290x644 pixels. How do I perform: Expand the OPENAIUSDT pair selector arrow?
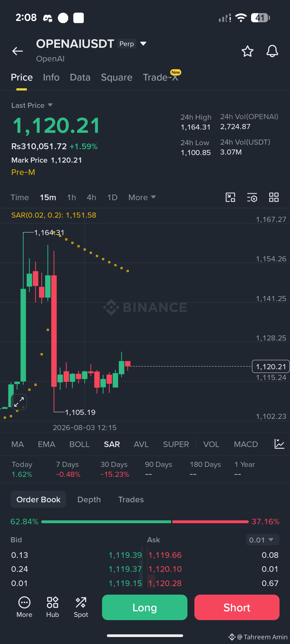tap(143, 44)
